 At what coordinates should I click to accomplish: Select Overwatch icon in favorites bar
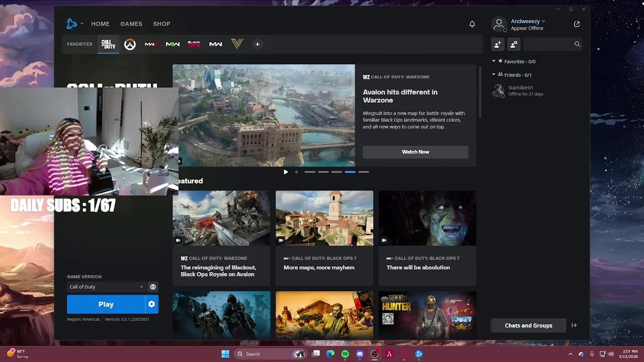pos(130,44)
